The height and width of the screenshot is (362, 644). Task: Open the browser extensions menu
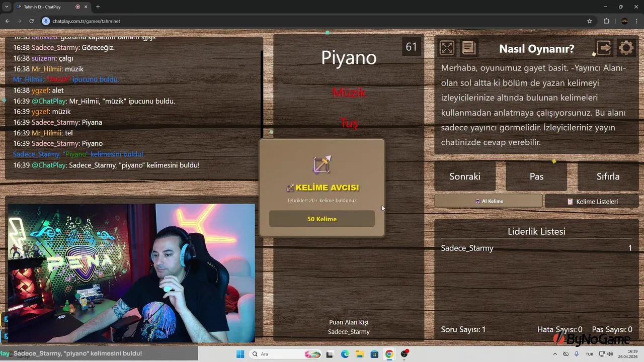[606, 21]
